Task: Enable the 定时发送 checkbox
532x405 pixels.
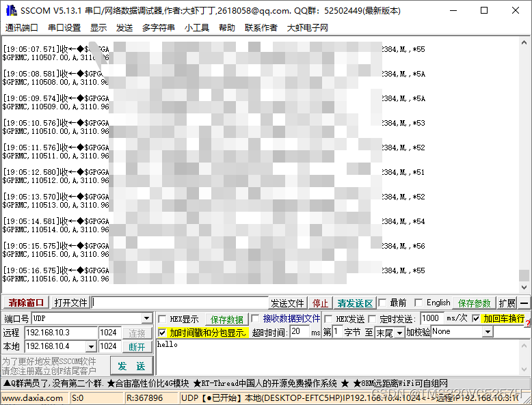Action: [x=372, y=319]
